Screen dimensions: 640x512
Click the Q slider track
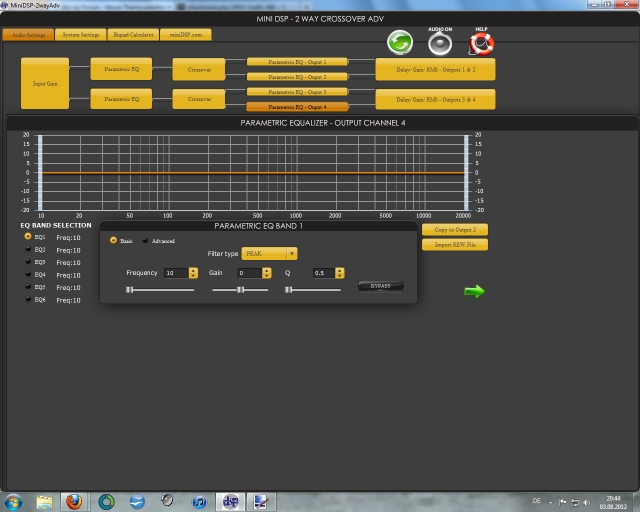[313, 290]
